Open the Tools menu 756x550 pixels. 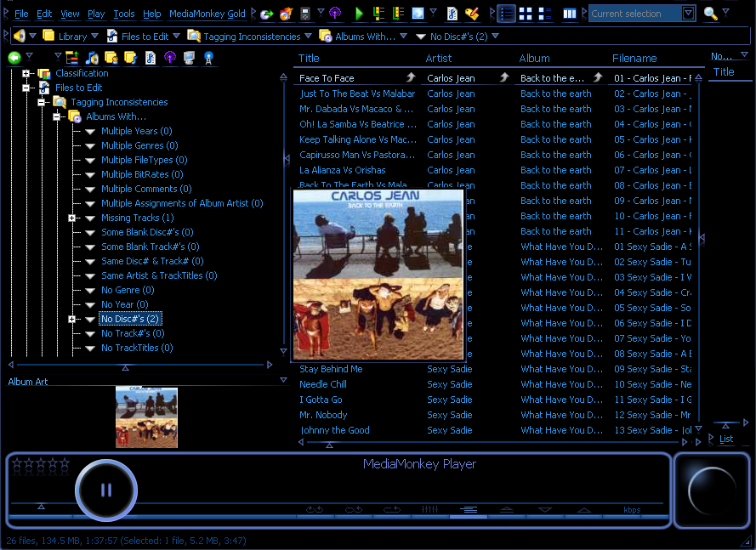[124, 14]
